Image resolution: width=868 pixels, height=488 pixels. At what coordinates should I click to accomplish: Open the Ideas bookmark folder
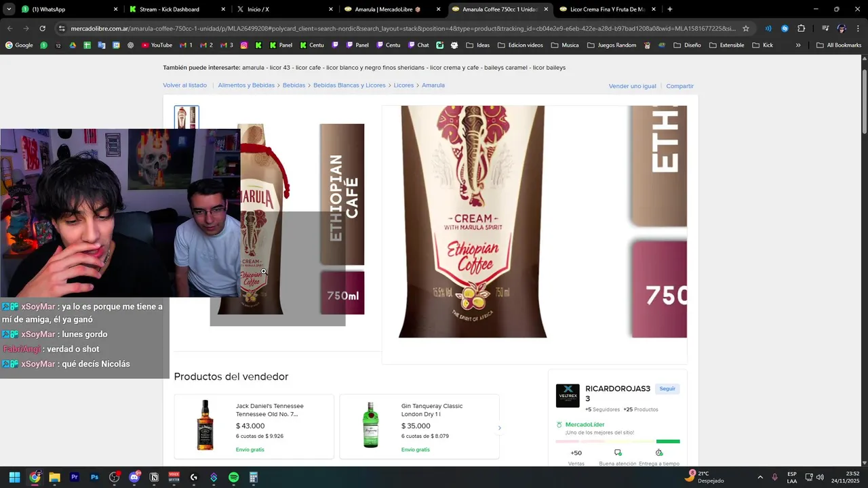pyautogui.click(x=478, y=45)
